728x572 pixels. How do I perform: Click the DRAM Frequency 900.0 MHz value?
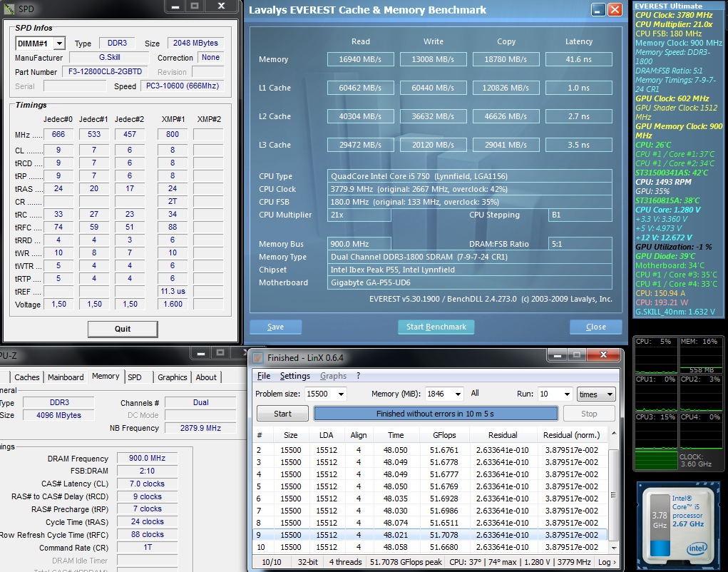(x=147, y=459)
